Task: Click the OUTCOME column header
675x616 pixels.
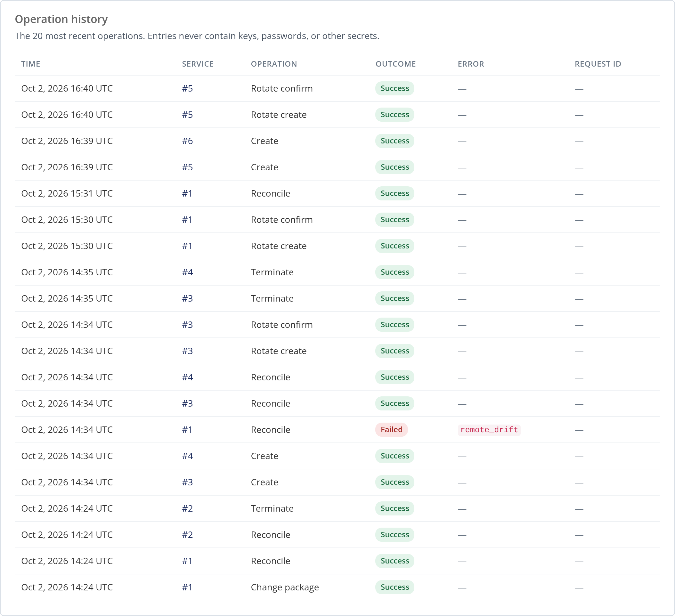Action: 395,64
